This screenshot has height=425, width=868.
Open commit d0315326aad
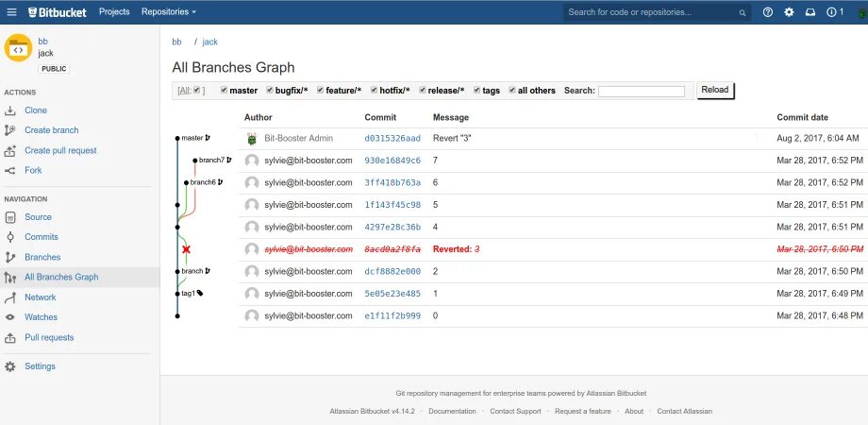(x=392, y=139)
